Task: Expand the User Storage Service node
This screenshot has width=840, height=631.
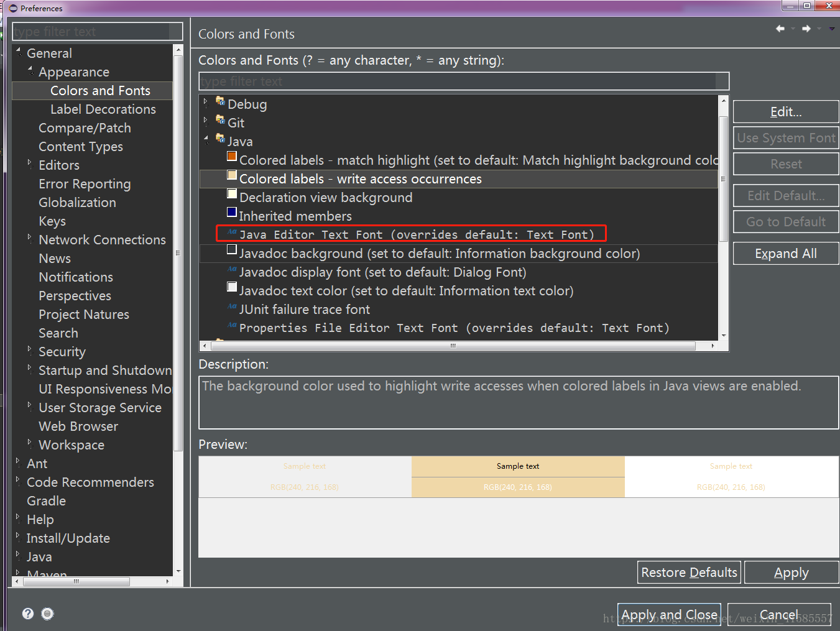Action: click(29, 405)
